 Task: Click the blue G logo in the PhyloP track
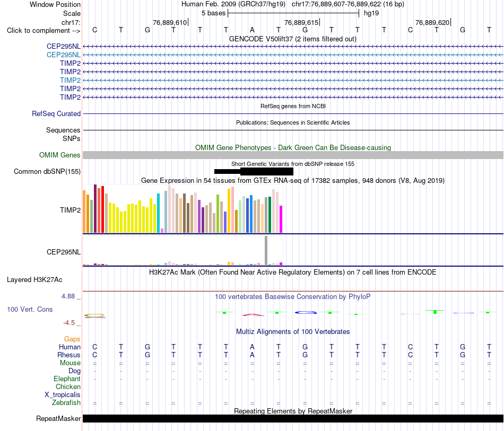point(306,312)
